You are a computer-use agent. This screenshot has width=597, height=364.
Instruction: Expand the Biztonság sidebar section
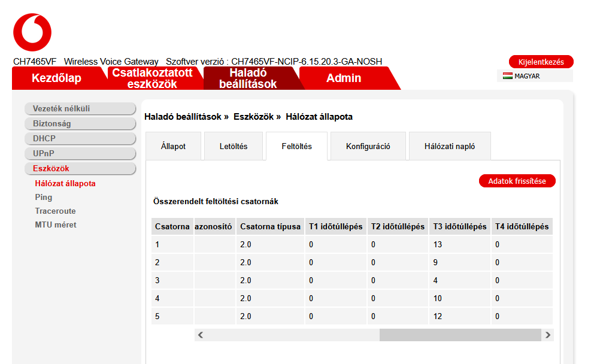(80, 123)
